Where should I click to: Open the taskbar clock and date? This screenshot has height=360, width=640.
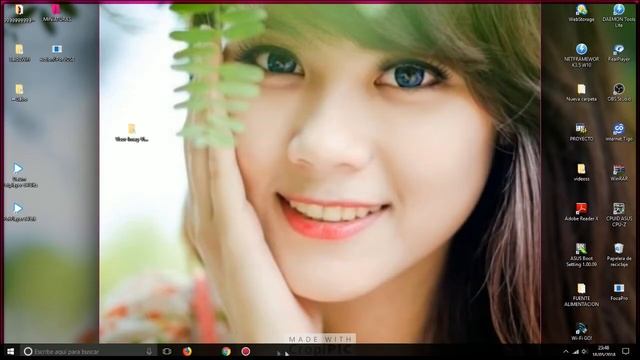coord(604,351)
